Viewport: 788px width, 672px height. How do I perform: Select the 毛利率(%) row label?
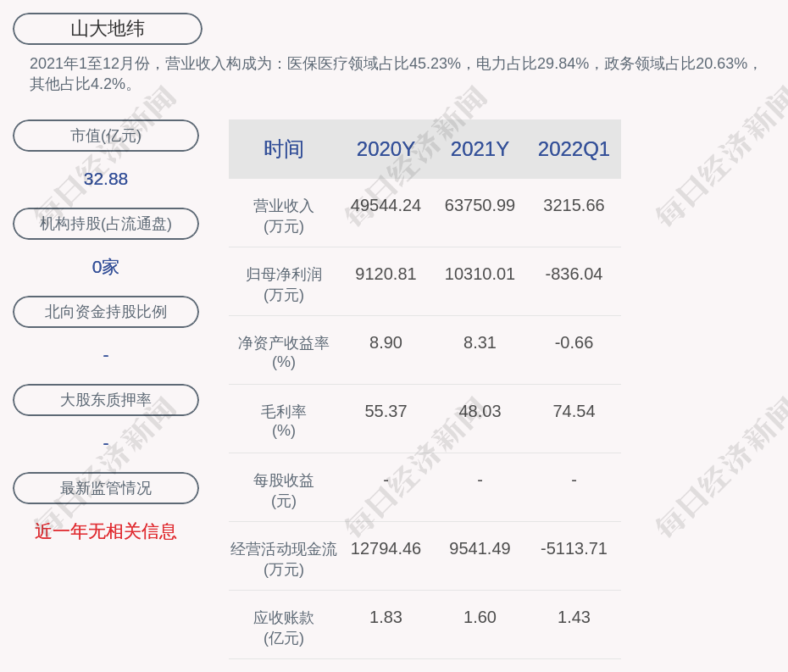tap(284, 421)
